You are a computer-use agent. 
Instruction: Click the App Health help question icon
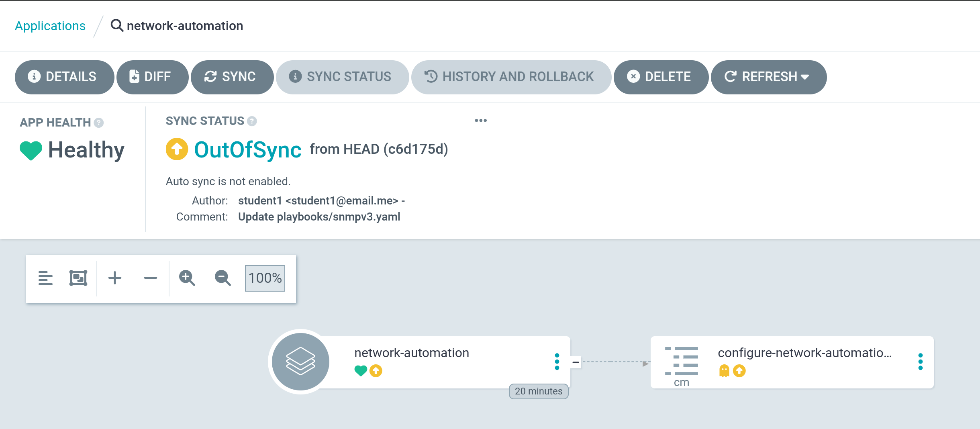[x=99, y=123]
